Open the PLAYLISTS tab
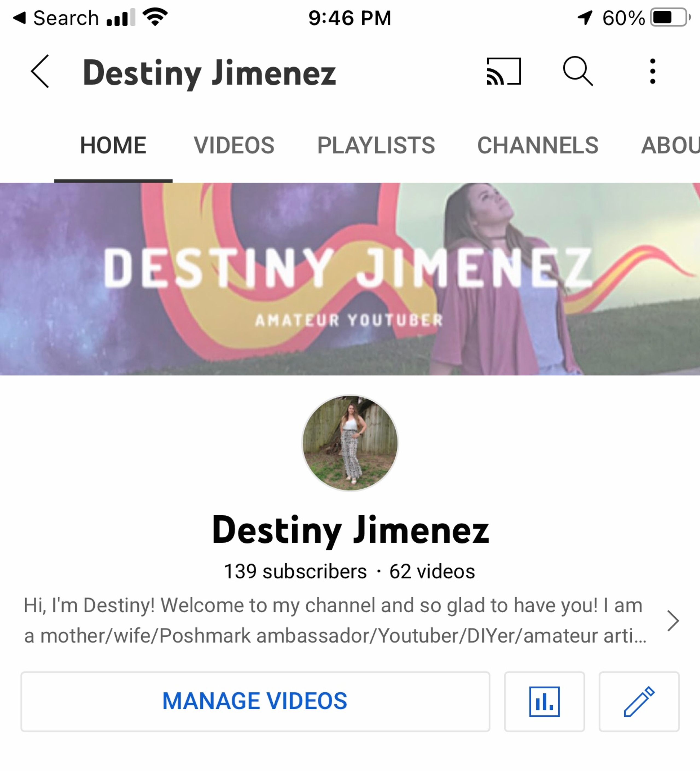700x771 pixels. coord(376,145)
